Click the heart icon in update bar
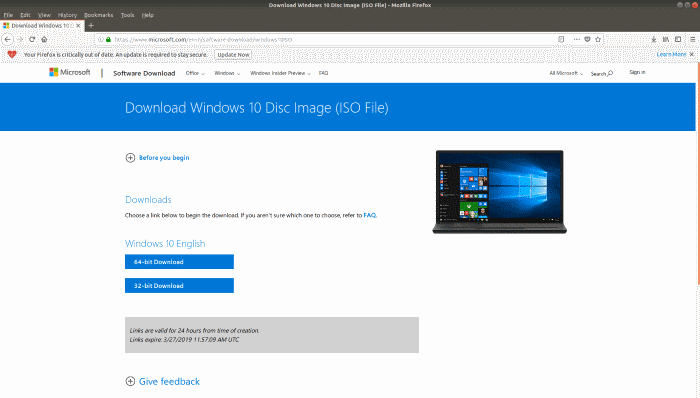Viewport: 700px width, 398px height. 12,54
